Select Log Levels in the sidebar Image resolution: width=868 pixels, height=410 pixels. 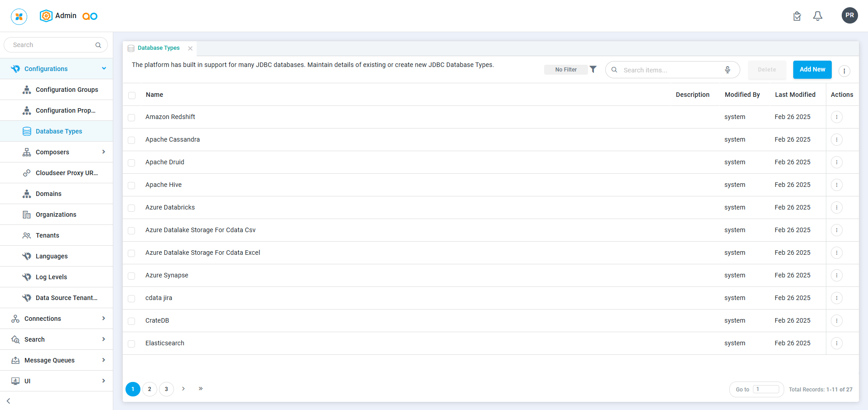pos(51,277)
